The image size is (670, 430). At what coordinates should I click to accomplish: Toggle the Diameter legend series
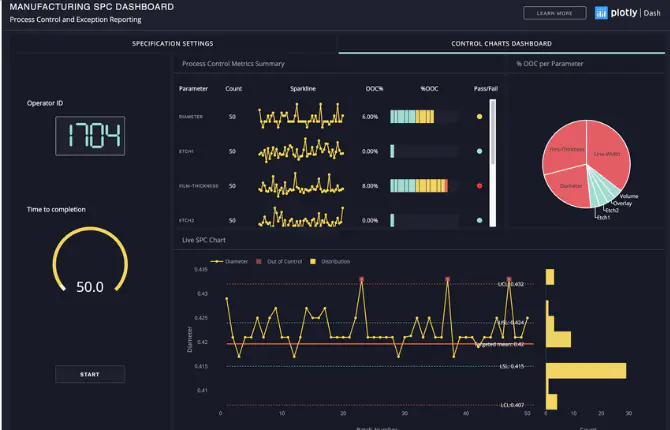tap(233, 261)
